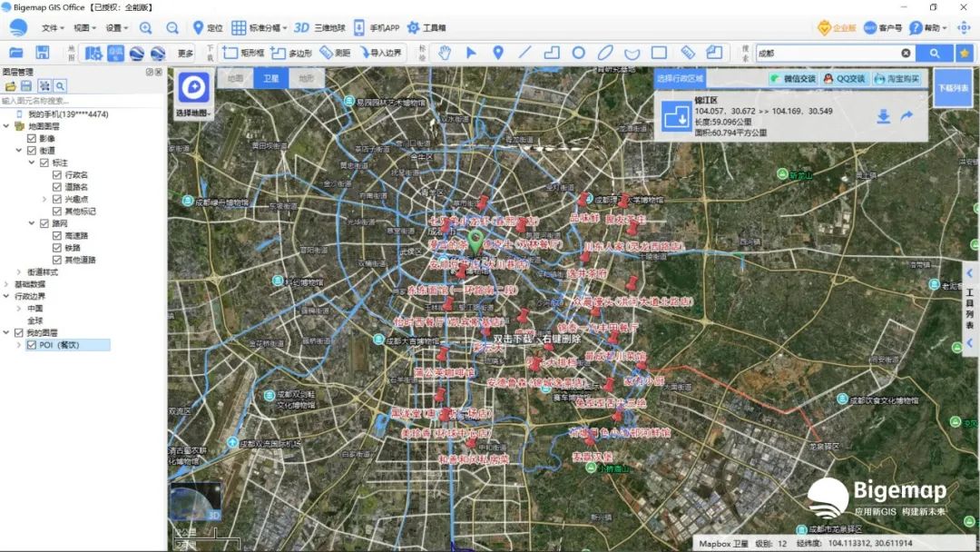Switch to the 地图 map tab
The image size is (980, 552).
(x=235, y=78)
